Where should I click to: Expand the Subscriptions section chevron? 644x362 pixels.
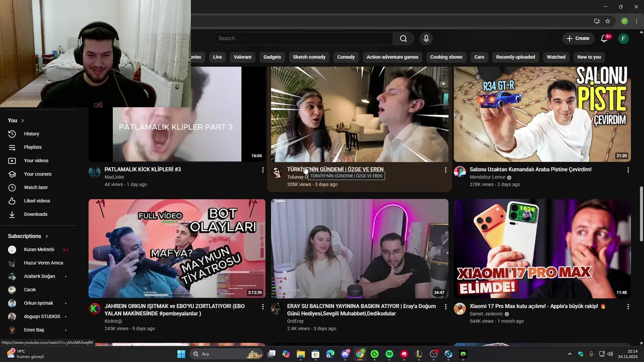(47, 236)
